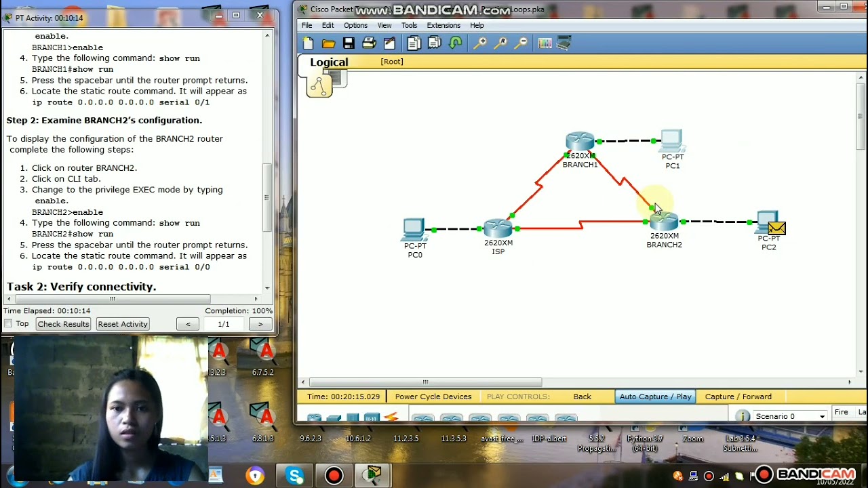Open a file using the folder icon
Viewport: 868px width, 488px height.
pyautogui.click(x=329, y=43)
